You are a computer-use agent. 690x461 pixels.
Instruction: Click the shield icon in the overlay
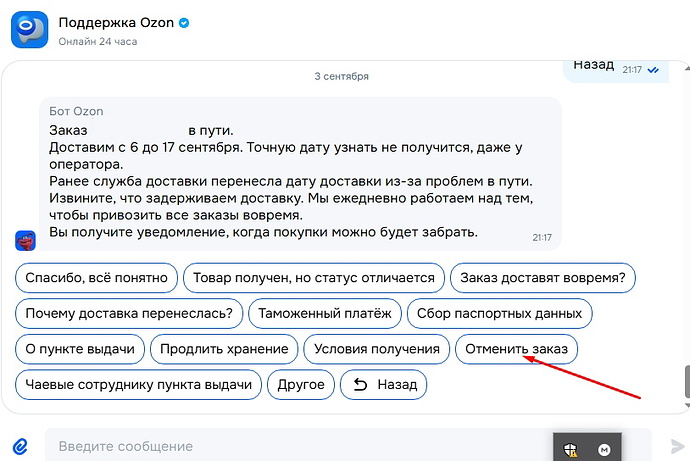coord(570,450)
